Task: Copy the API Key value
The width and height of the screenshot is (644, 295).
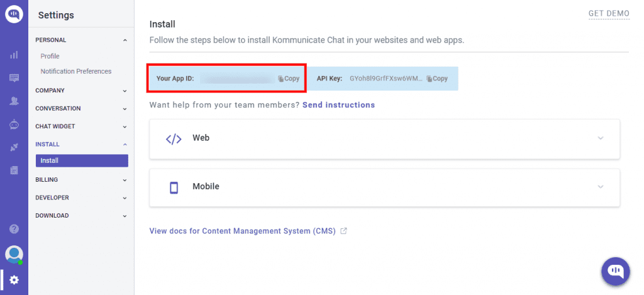Action: (437, 79)
